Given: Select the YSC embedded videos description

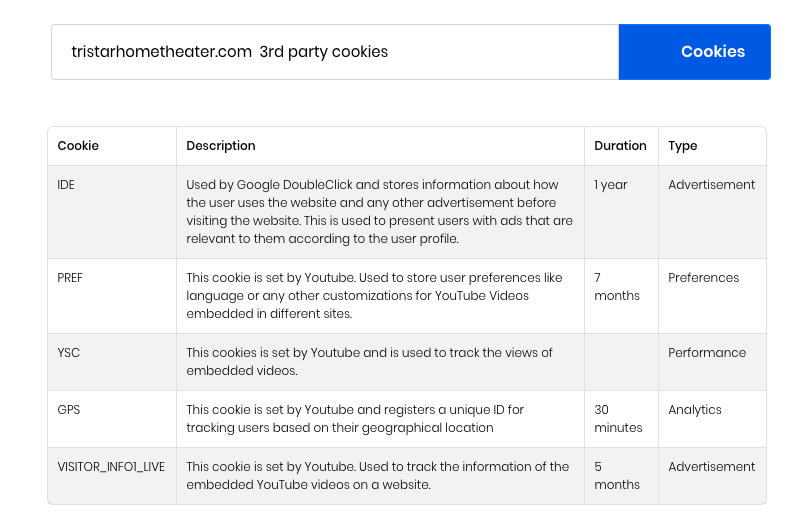Looking at the screenshot, I should click(369, 362).
